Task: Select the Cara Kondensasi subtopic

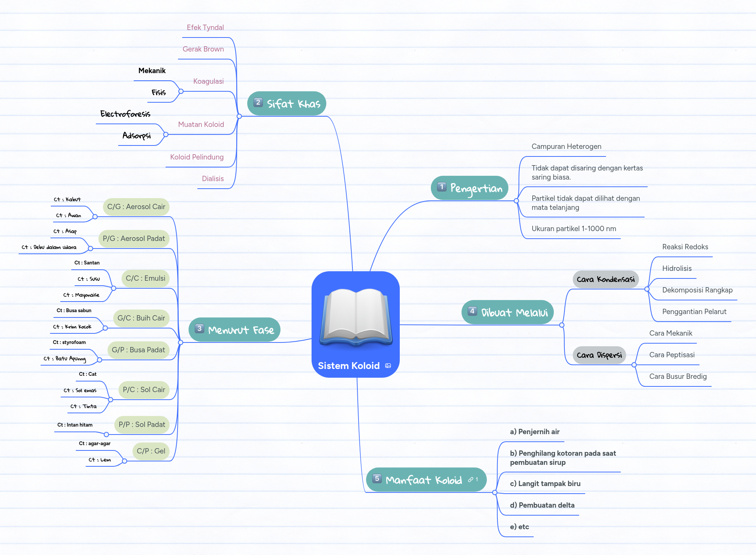Action: coord(606,279)
